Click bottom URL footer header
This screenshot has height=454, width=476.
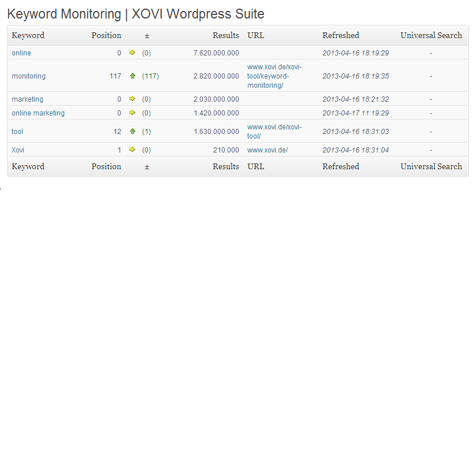[255, 166]
